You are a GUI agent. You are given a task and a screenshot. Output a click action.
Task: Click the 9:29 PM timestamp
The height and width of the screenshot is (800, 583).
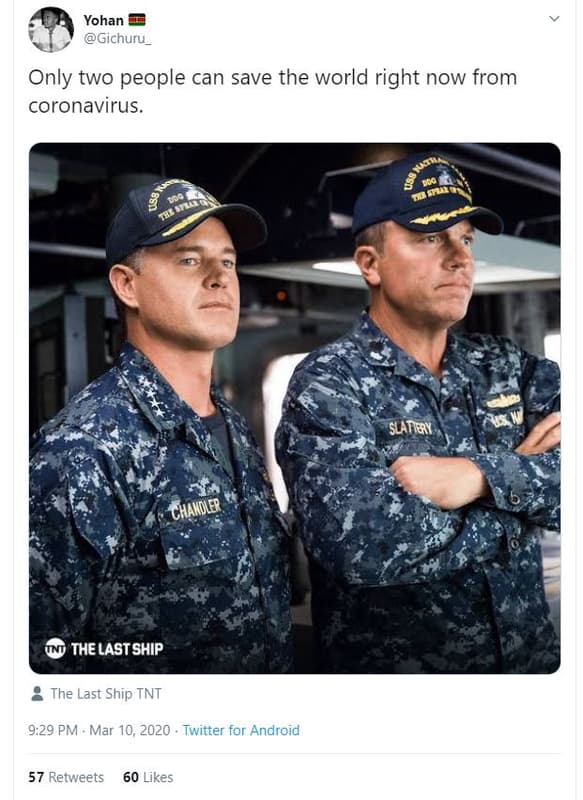click(53, 730)
